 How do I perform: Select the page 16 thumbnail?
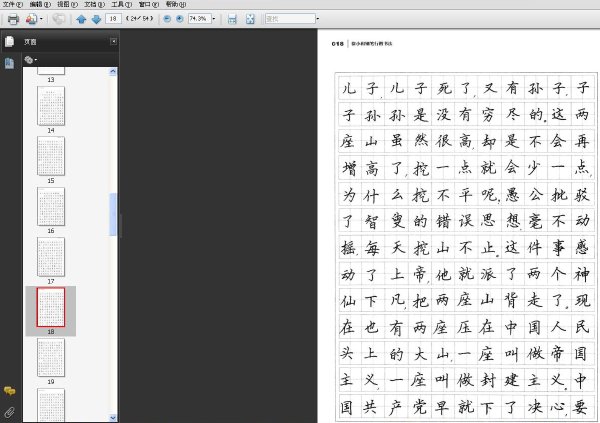pos(51,207)
